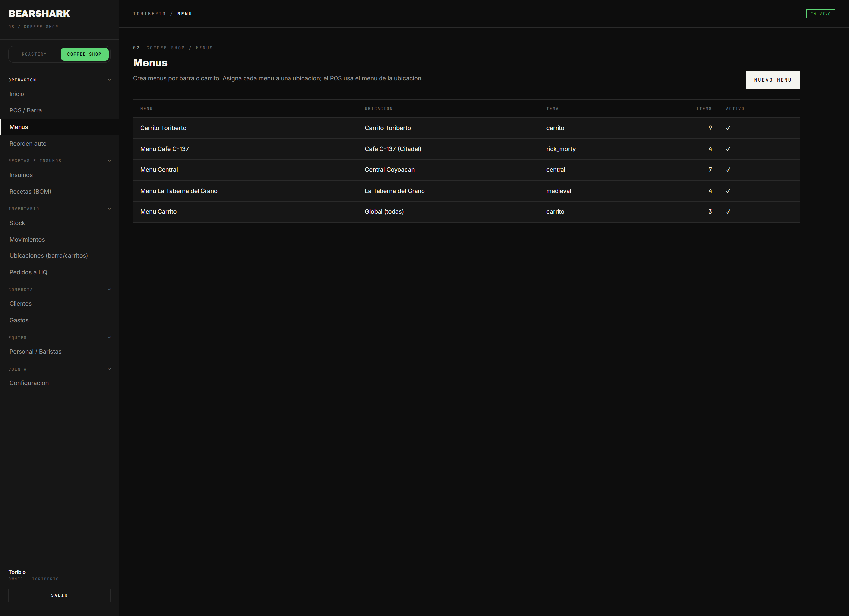Click the Salir logout button

pos(59,595)
